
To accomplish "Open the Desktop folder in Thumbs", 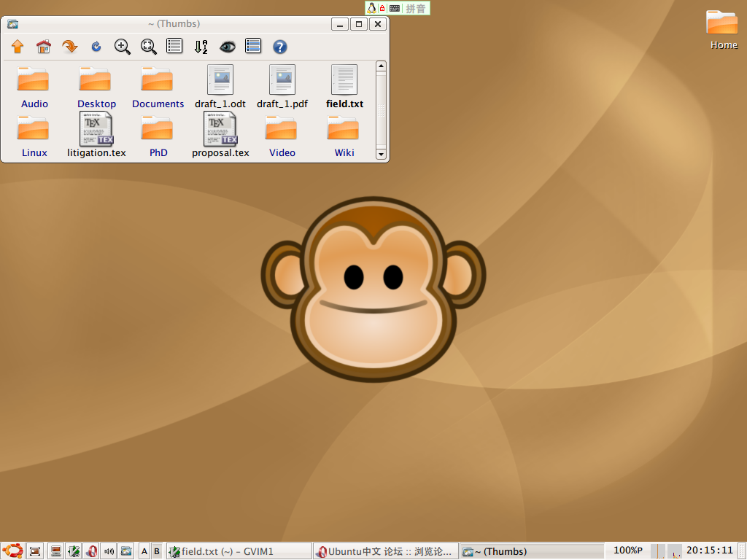I will point(96,87).
